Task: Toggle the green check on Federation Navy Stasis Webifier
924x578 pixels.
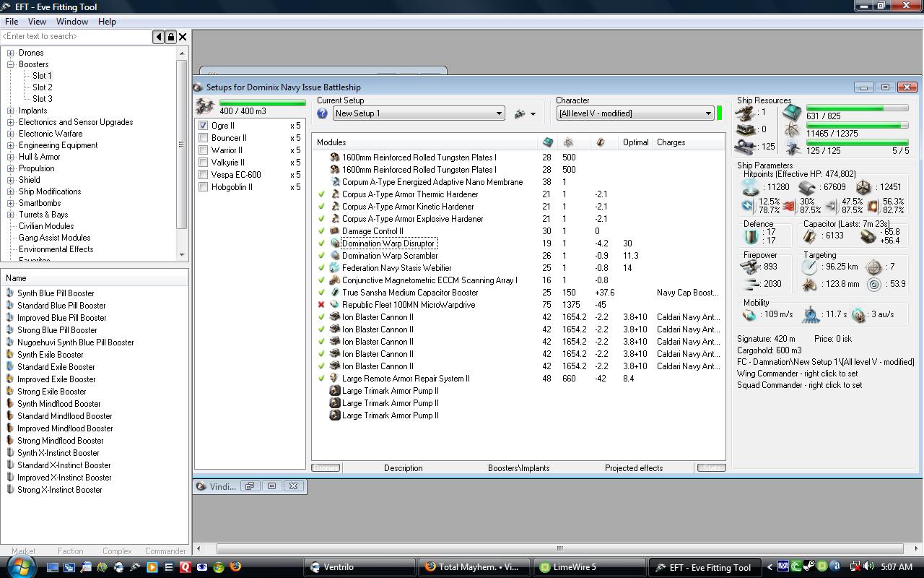Action: pyautogui.click(x=321, y=268)
